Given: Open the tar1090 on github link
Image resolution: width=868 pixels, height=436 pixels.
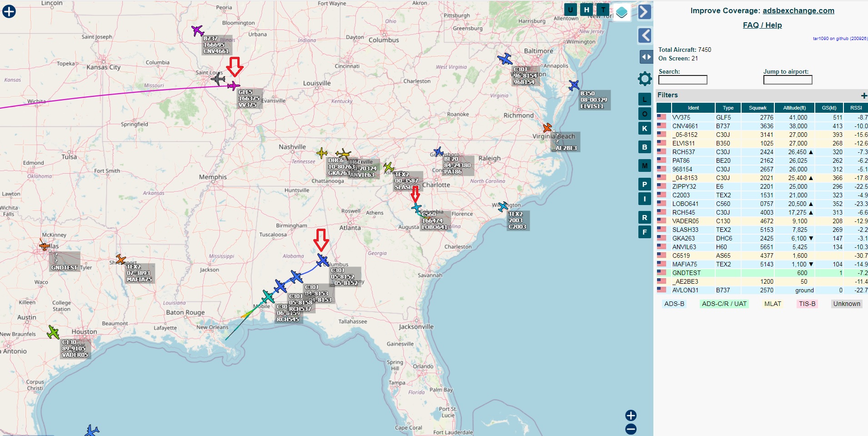Looking at the screenshot, I should click(840, 39).
